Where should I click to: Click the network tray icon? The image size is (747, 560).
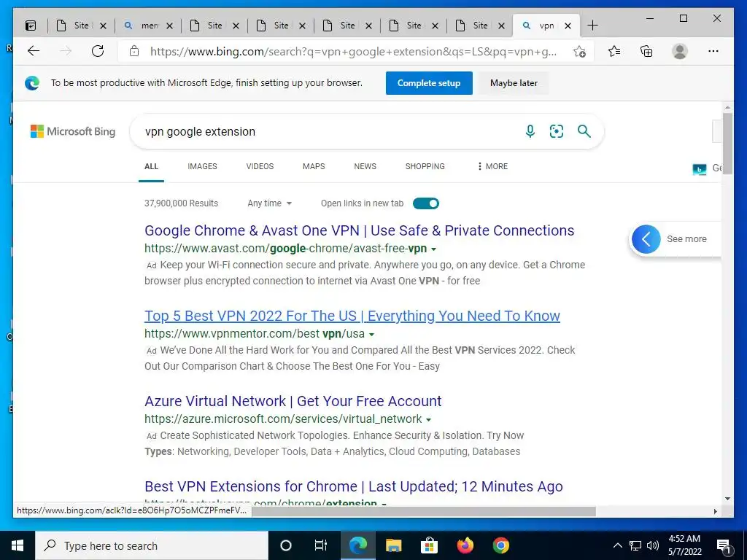point(635,545)
